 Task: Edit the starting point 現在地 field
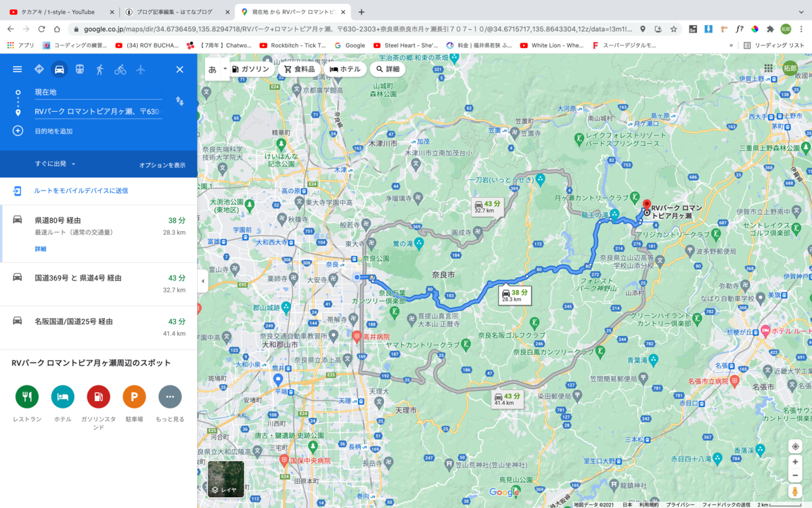(98, 92)
